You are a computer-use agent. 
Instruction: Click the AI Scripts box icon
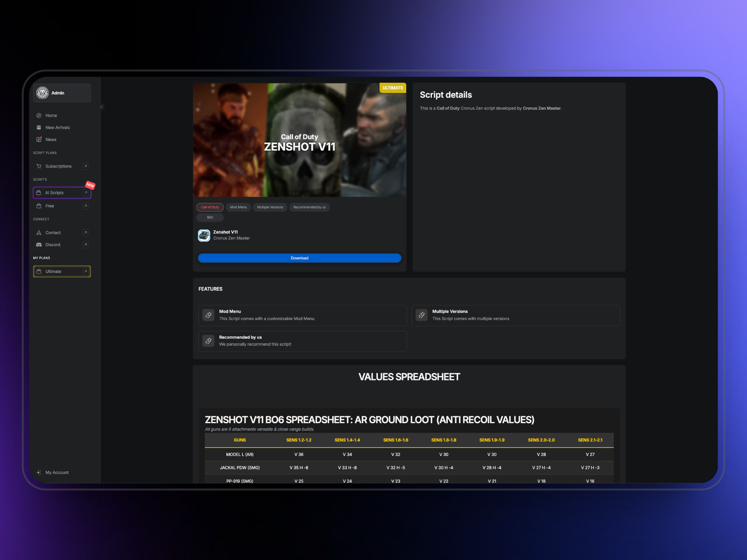click(x=39, y=193)
